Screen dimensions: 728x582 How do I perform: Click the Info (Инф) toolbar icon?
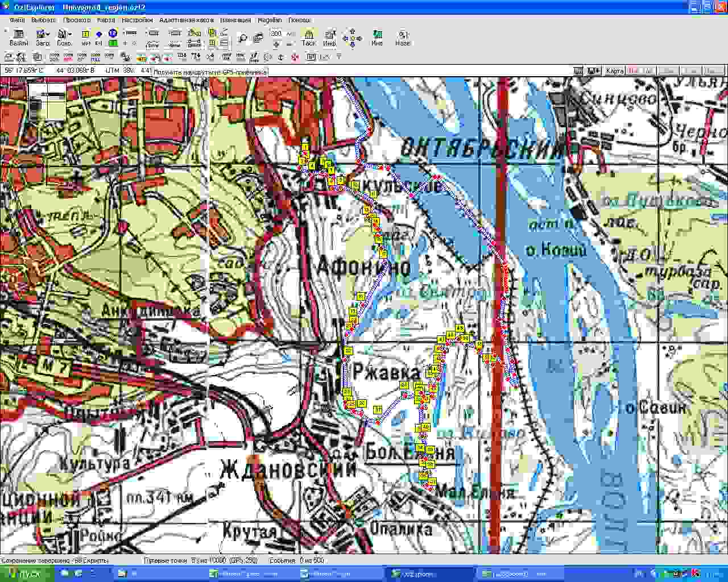pyautogui.click(x=329, y=38)
